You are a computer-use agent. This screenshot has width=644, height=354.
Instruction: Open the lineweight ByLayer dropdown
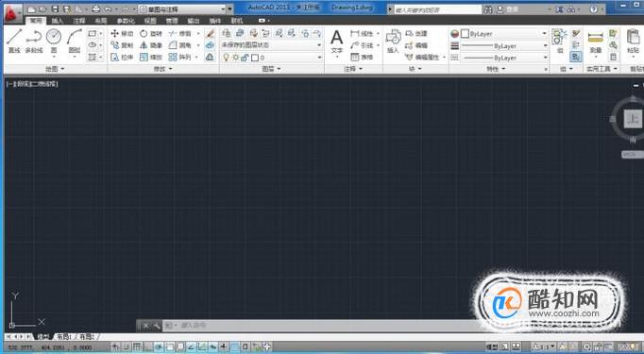click(504, 46)
